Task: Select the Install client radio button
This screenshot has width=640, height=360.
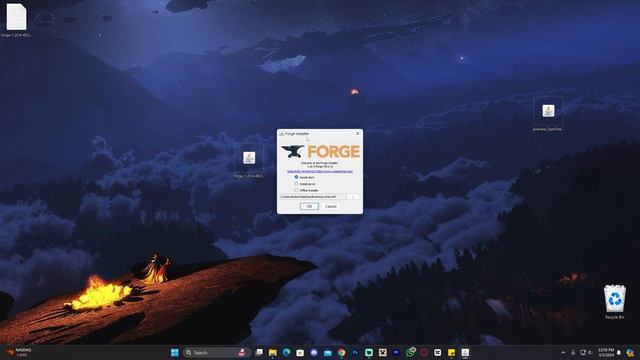Action: tap(296, 177)
